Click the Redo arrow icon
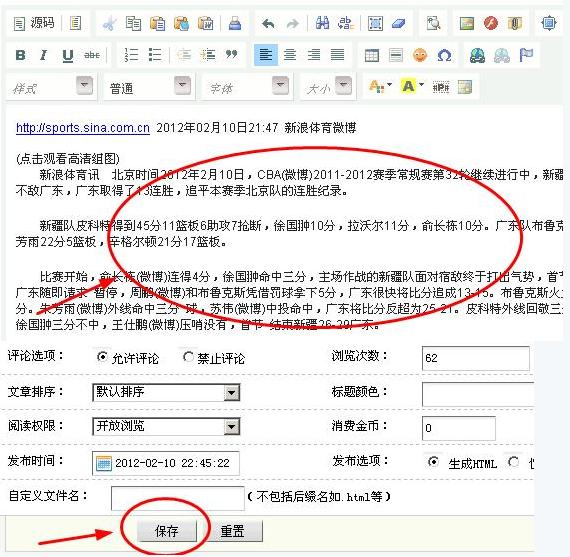Screen dimensions: 570x557 click(x=292, y=24)
